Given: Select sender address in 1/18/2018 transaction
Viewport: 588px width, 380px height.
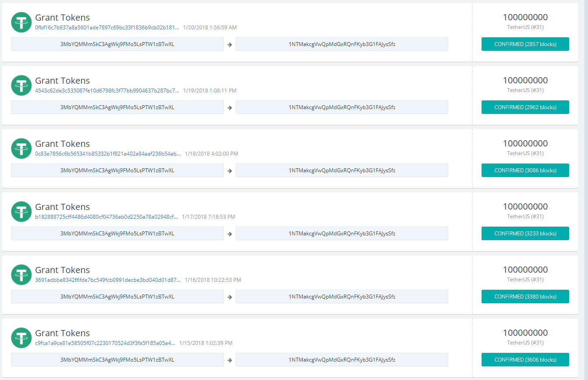Looking at the screenshot, I should click(117, 170).
